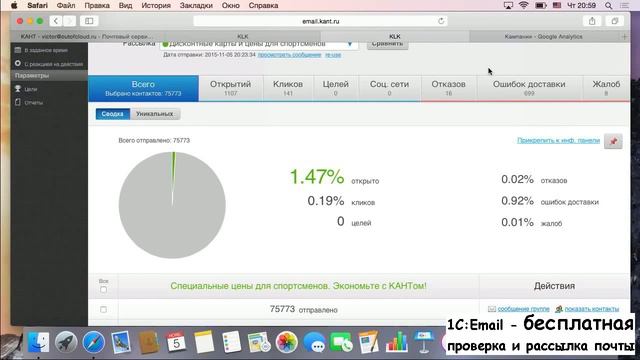Open the Numbers bar chart icon in Dock
Screen dimensions: 640x360
coord(396,342)
